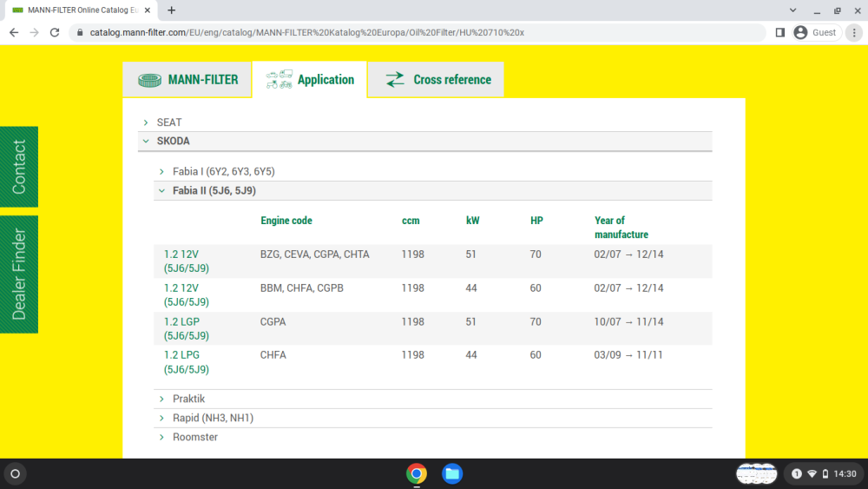Viewport: 868px width, 489px height.
Task: Click the Chrome icon in the shelf
Action: (417, 473)
